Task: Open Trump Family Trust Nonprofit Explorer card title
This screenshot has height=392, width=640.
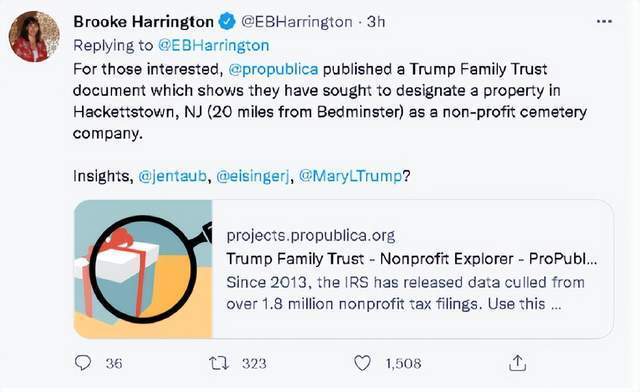Action: pos(412,259)
